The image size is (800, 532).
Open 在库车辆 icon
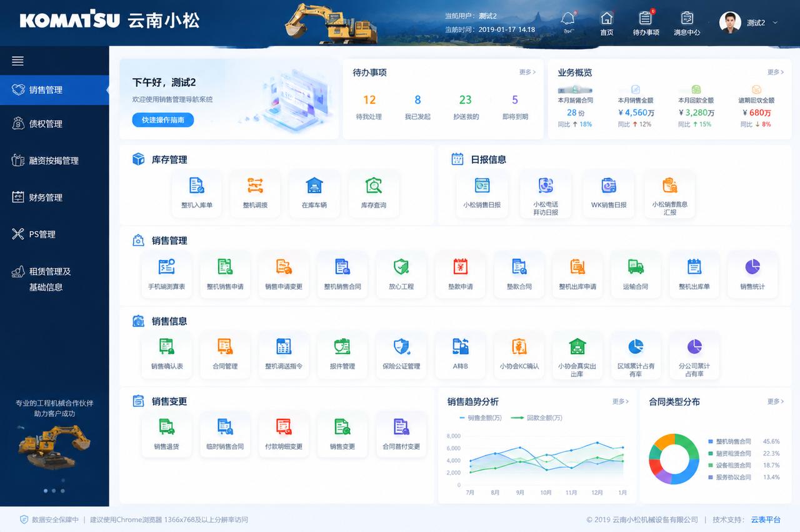[314, 185]
